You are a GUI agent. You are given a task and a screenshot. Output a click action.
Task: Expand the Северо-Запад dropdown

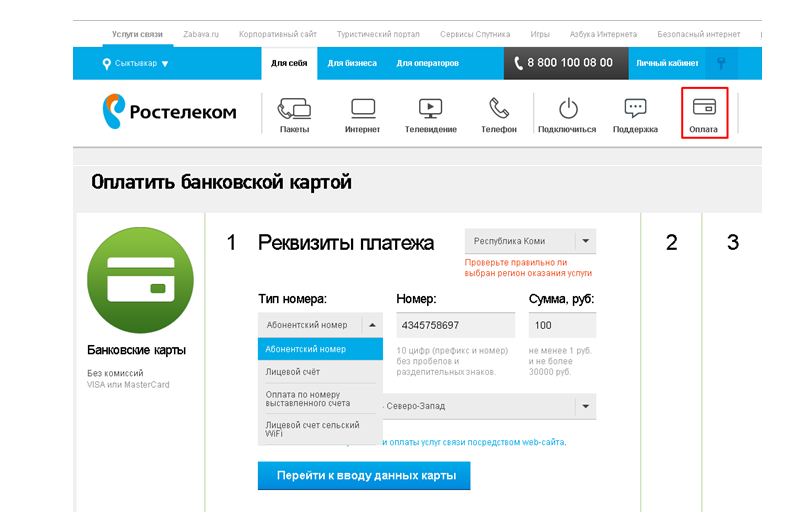tap(586, 407)
